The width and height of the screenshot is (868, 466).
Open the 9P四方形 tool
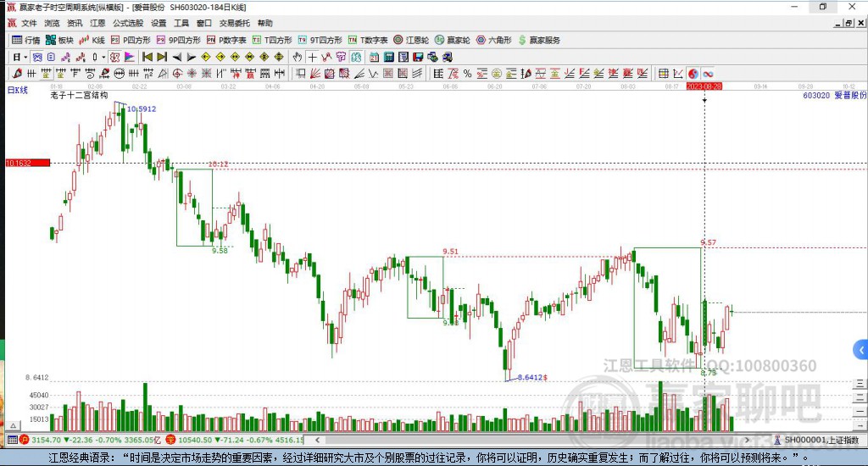click(178, 40)
